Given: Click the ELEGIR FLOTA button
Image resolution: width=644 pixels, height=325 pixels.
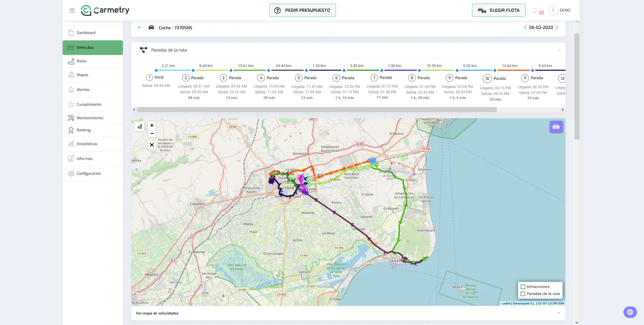Looking at the screenshot, I should pyautogui.click(x=499, y=10).
